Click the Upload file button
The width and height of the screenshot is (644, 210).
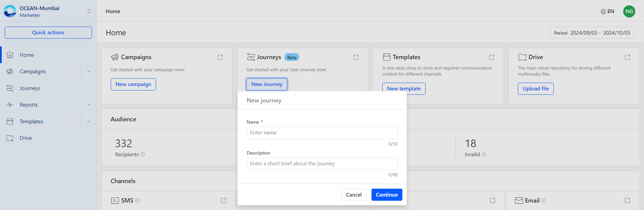tap(536, 89)
